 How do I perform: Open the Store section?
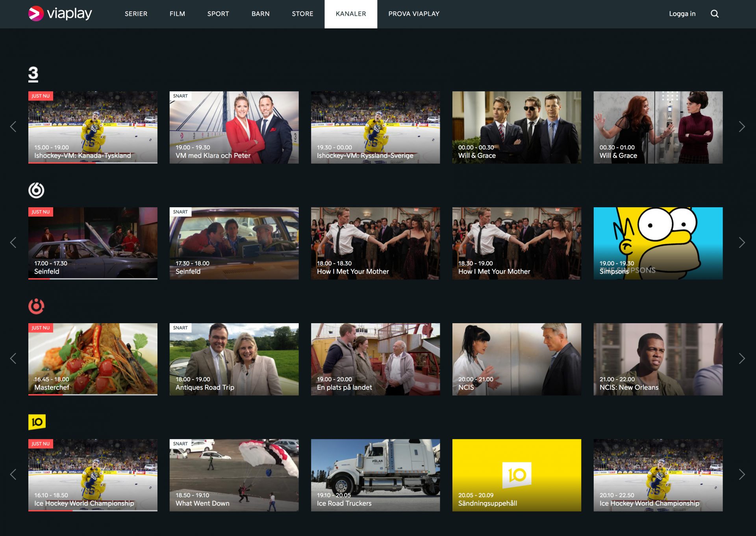tap(303, 14)
